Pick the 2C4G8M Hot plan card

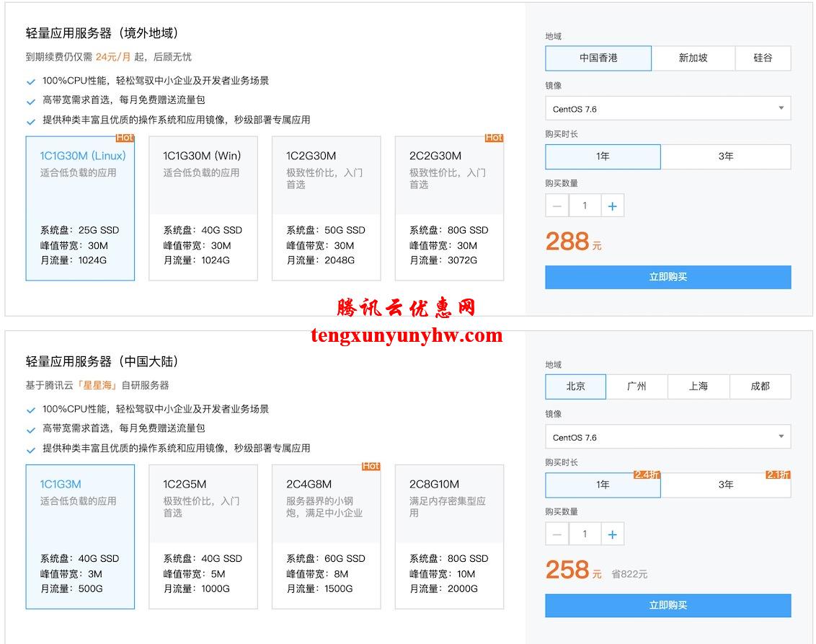[327, 537]
